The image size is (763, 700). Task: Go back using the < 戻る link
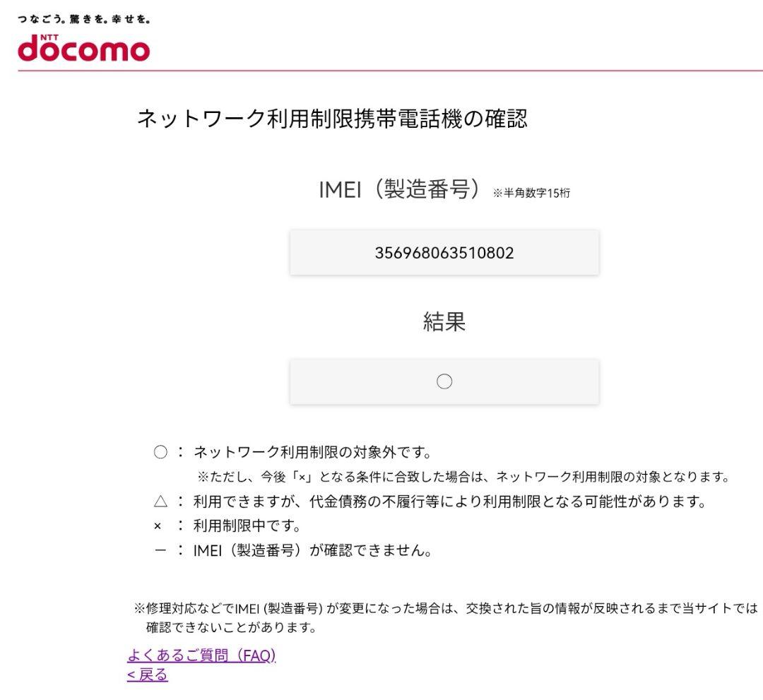(148, 675)
